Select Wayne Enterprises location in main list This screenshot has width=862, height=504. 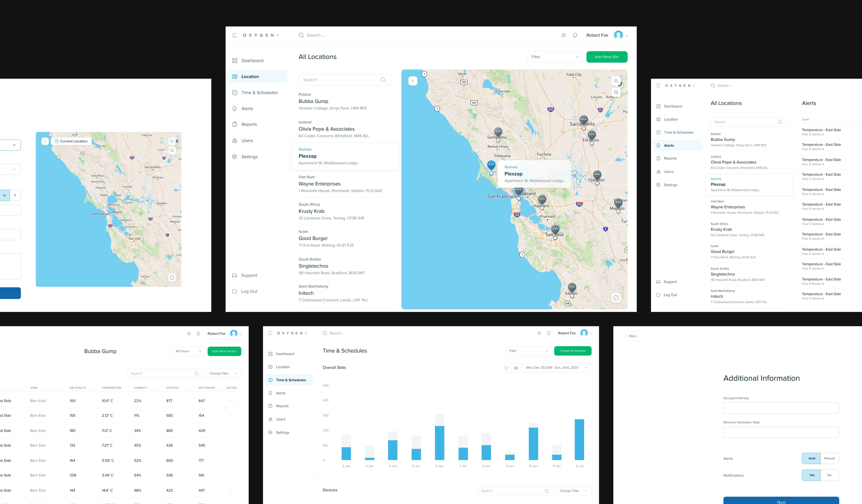(x=345, y=184)
